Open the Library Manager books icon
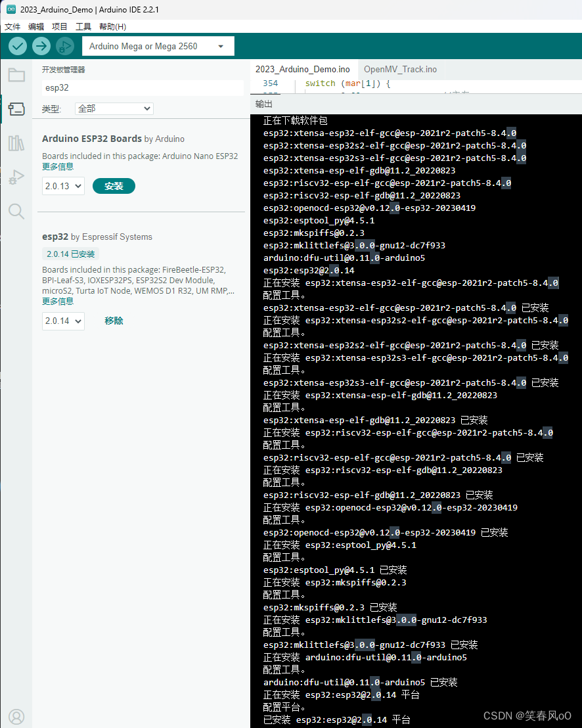 pyautogui.click(x=16, y=143)
